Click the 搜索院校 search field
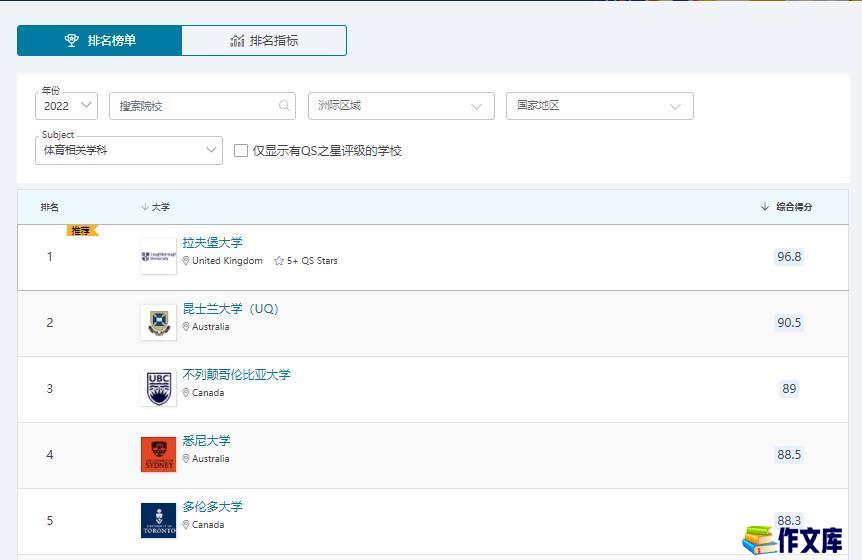This screenshot has height=560, width=862. pyautogui.click(x=195, y=106)
